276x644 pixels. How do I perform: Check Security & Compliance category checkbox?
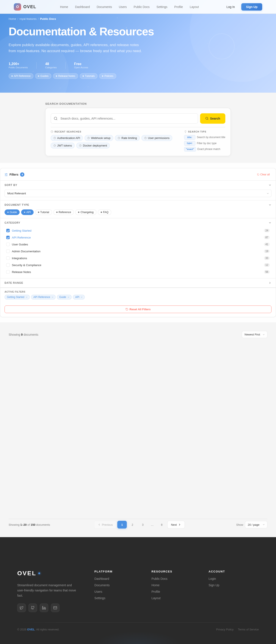pos(8,265)
